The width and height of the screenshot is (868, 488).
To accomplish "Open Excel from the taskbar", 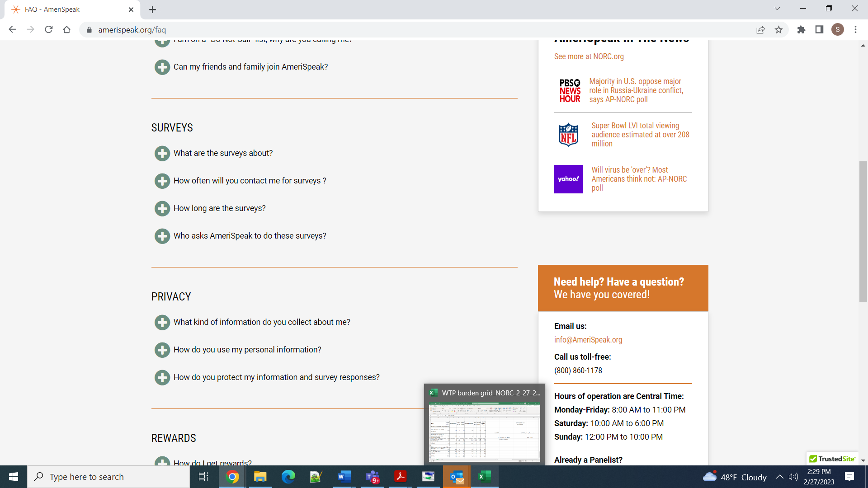I will tap(485, 477).
